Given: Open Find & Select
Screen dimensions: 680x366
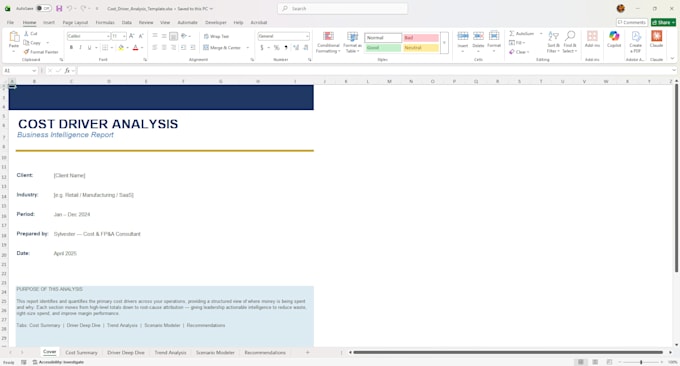Looking at the screenshot, I should click(570, 42).
